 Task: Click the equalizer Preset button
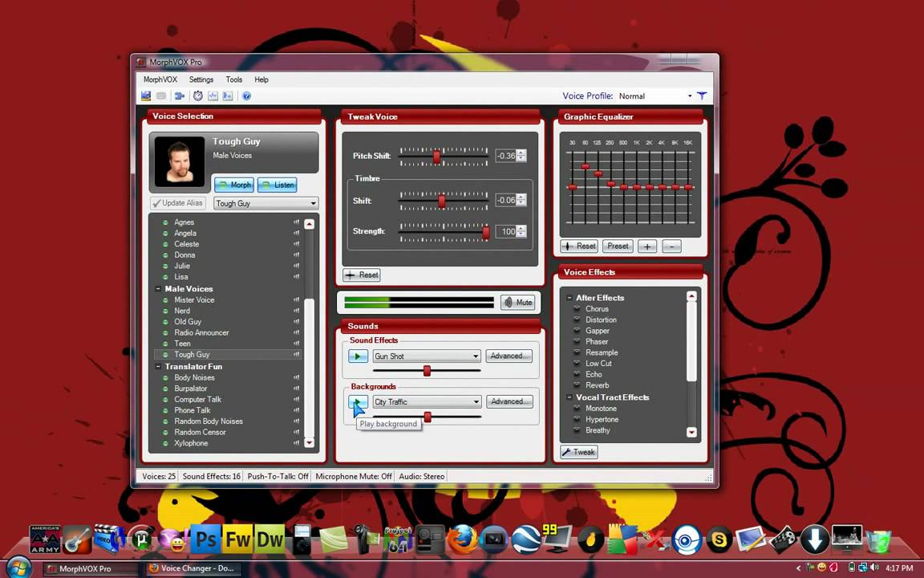click(x=618, y=246)
